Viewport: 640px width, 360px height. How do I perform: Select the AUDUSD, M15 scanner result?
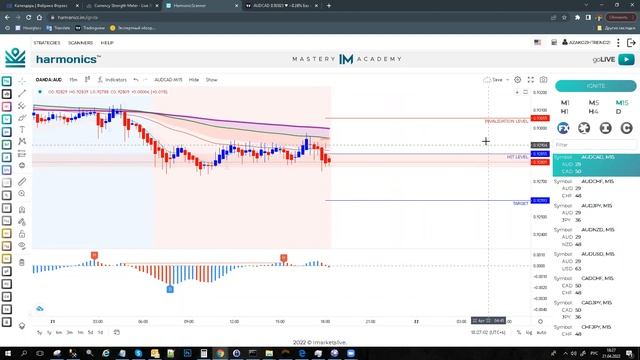(596, 261)
